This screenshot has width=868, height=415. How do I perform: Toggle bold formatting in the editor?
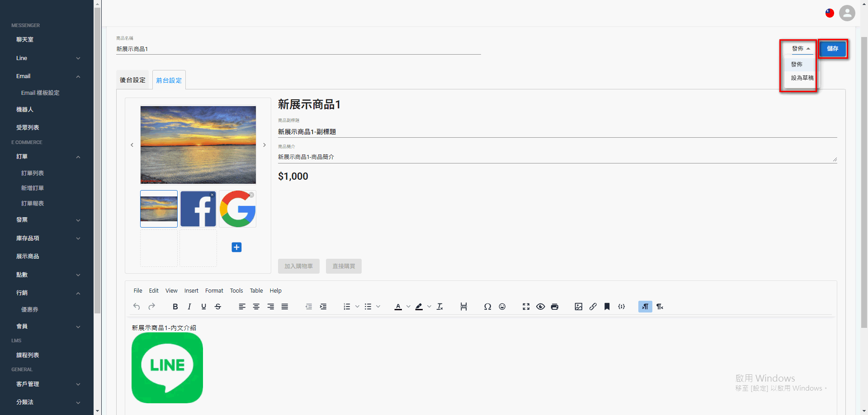175,307
